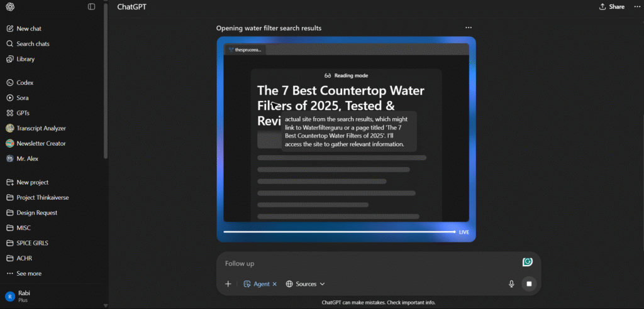Image resolution: width=644 pixels, height=309 pixels.
Task: Start a New chat
Action: click(x=29, y=29)
